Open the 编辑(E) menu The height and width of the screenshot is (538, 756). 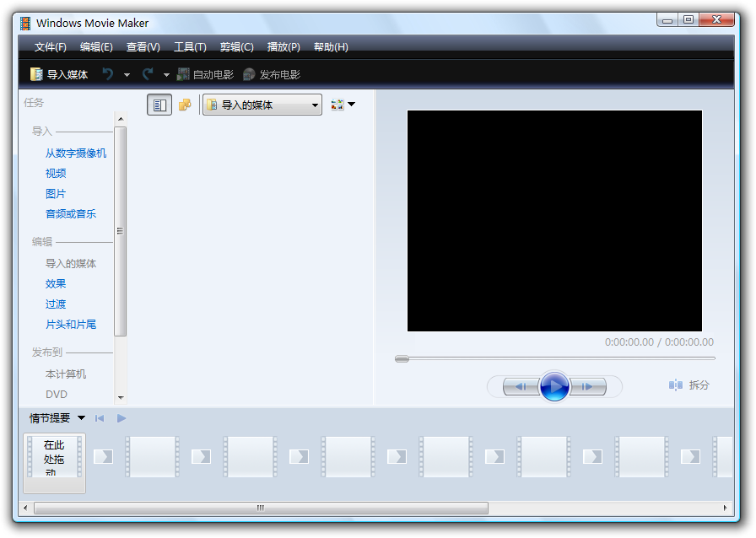[96, 46]
